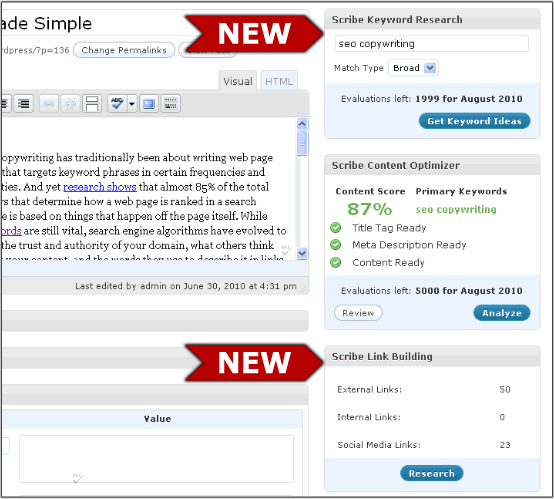554x499 pixels.
Task: Open the Match Type Broad dropdown
Action: (413, 68)
